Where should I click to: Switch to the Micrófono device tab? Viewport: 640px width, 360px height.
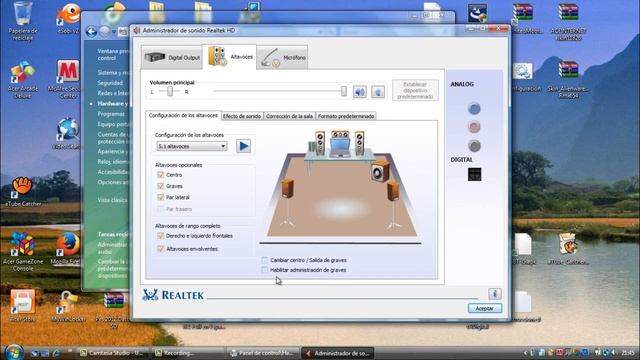[282, 58]
